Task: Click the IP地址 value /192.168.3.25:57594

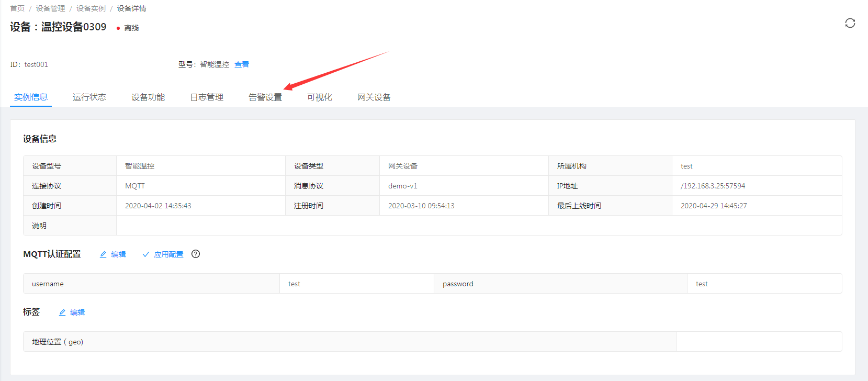Action: coord(713,186)
